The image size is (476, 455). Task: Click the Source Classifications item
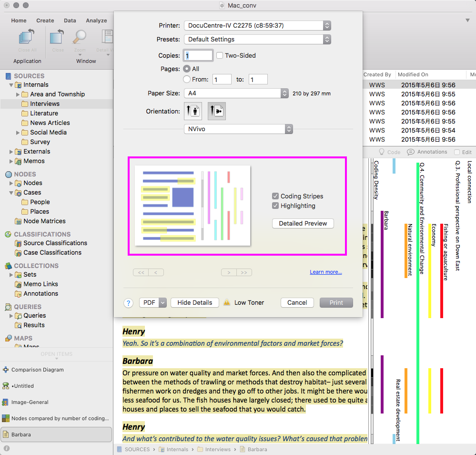click(55, 243)
